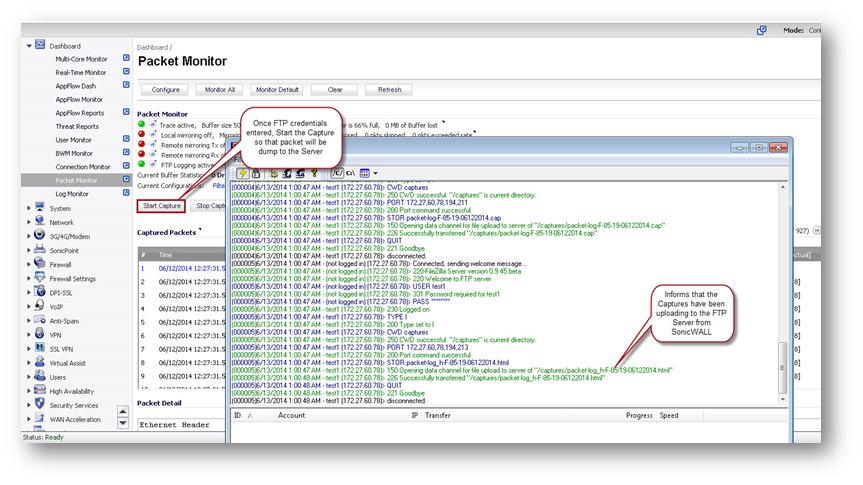
Task: Expand the High Availability tree node
Action: (x=29, y=391)
